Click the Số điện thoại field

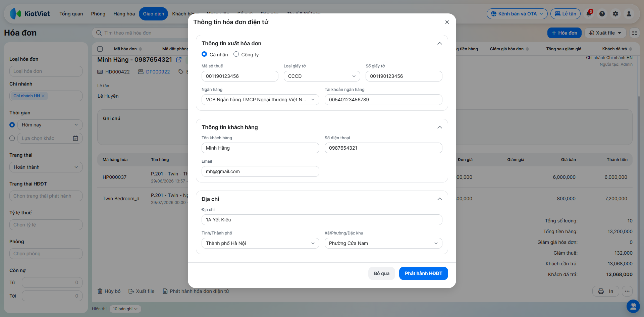pos(383,148)
